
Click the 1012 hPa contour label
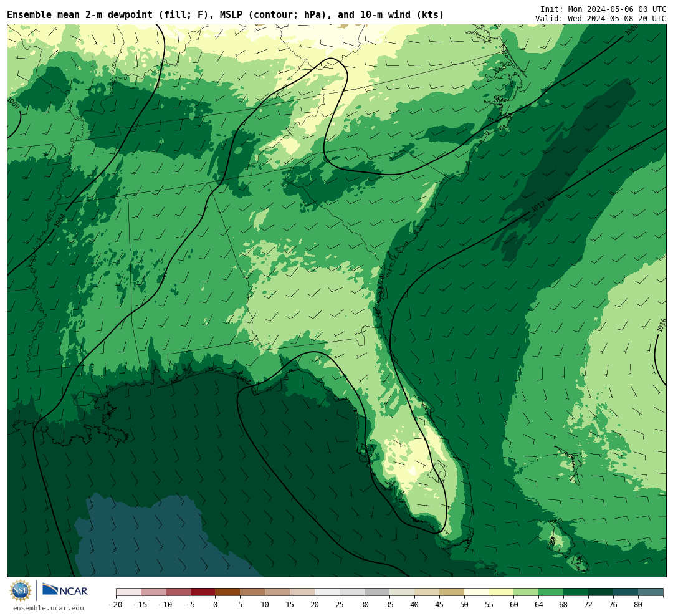[x=538, y=206]
